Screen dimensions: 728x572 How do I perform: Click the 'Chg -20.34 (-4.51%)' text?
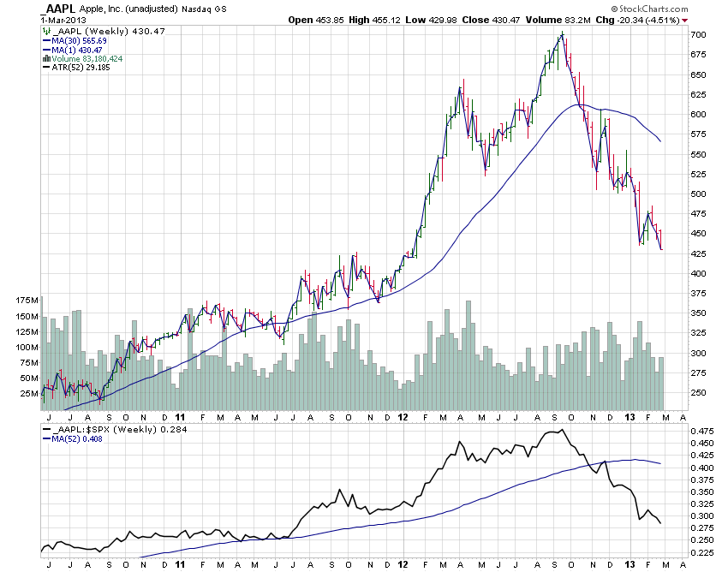tap(637, 20)
